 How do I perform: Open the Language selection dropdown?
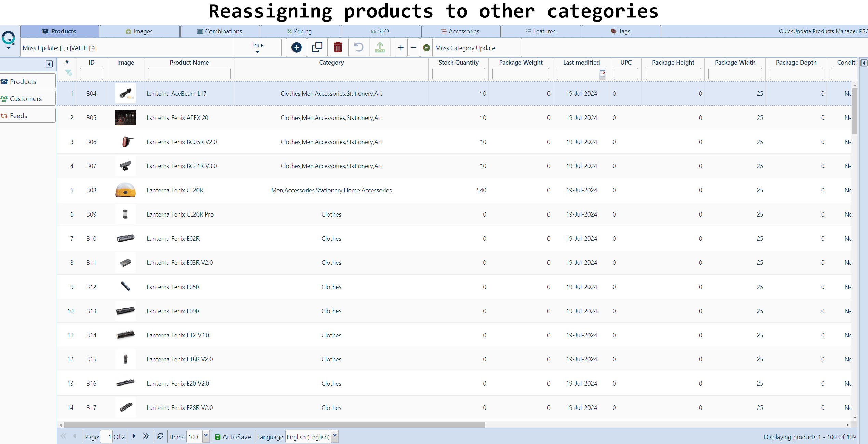pos(334,436)
